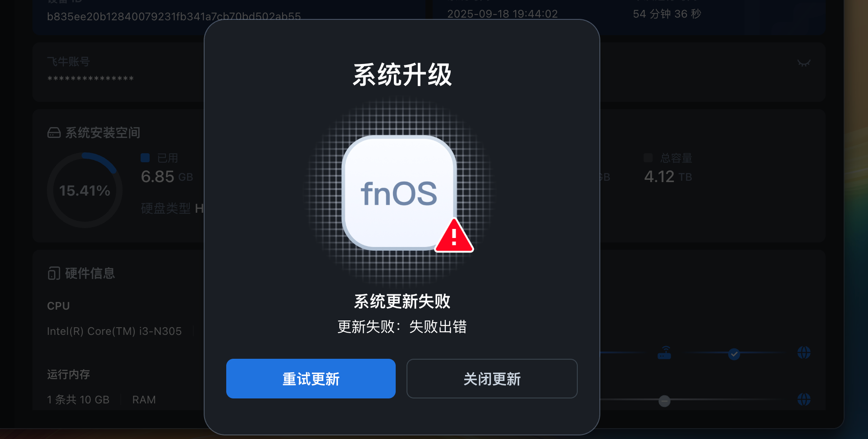Viewport: 868px width, 439px height.
Task: Click the device ID hash text
Action: click(x=174, y=17)
